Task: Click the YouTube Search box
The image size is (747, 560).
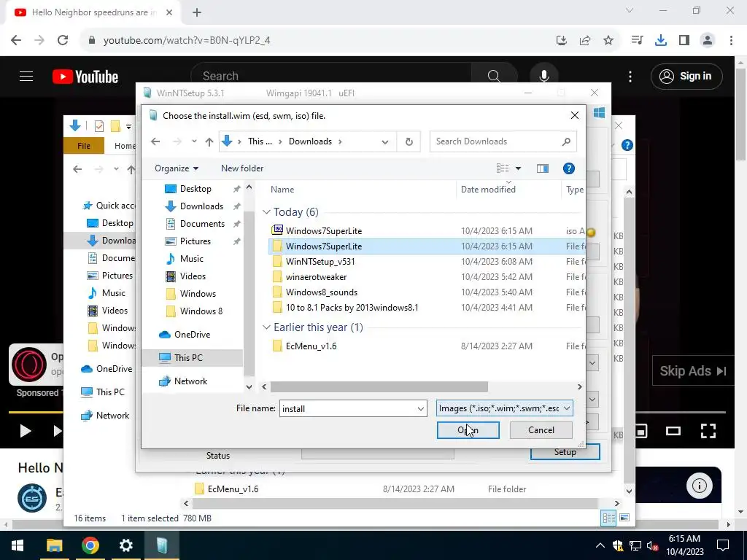Action: 331,76
